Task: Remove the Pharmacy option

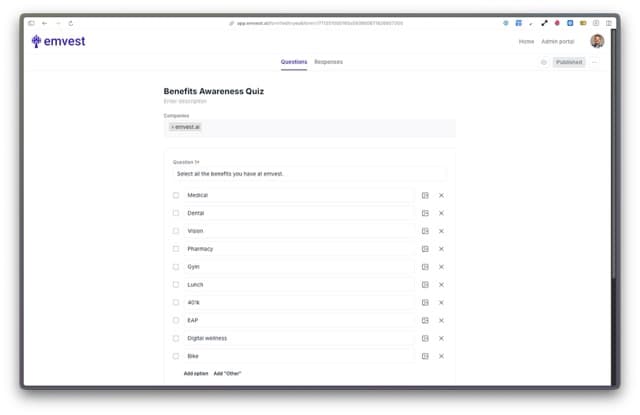Action: coord(441,249)
